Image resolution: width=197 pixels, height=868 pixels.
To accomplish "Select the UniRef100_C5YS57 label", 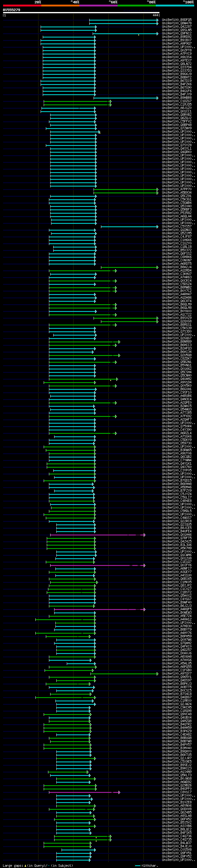I will click(177, 226).
